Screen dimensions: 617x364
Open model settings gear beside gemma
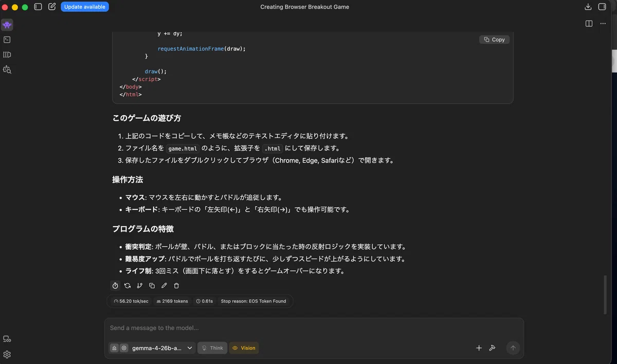pos(124,348)
